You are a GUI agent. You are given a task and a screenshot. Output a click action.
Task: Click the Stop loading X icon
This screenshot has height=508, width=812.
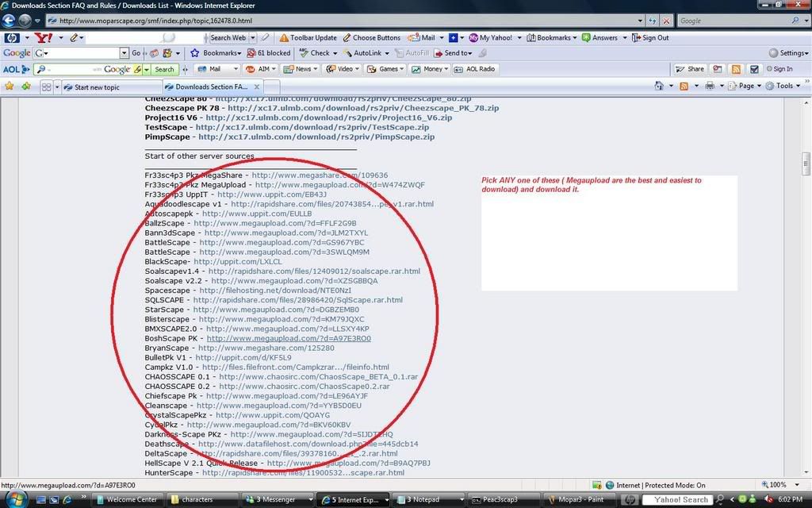(666, 21)
